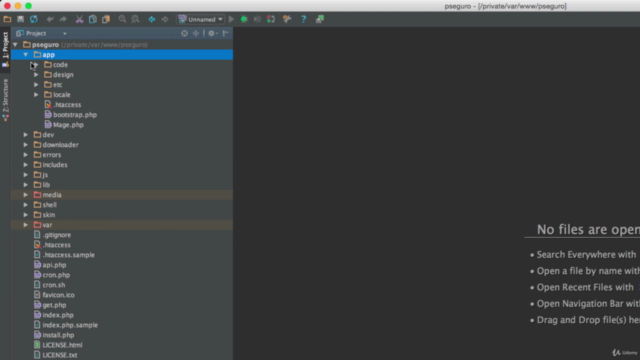Click the Synchronize toolbar icon
The width and height of the screenshot is (640, 360).
point(33,19)
